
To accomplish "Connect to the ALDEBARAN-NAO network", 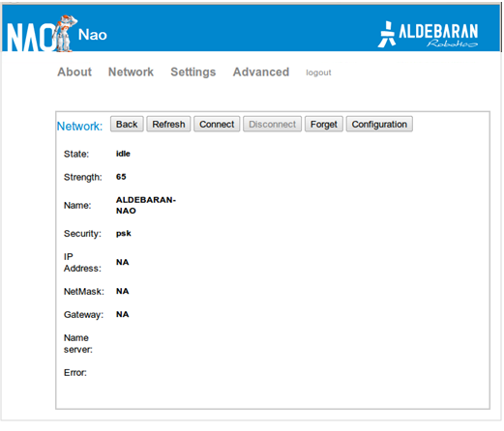I will (x=217, y=125).
